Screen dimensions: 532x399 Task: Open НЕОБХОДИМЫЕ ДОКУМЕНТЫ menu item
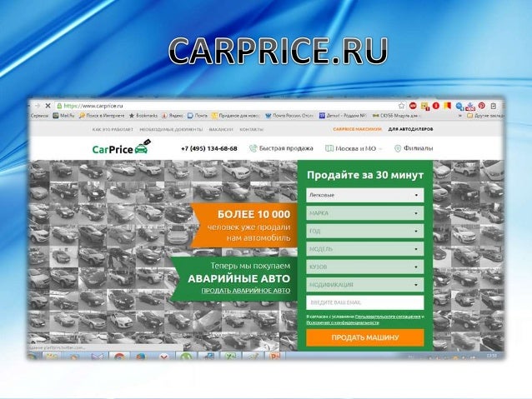171,129
